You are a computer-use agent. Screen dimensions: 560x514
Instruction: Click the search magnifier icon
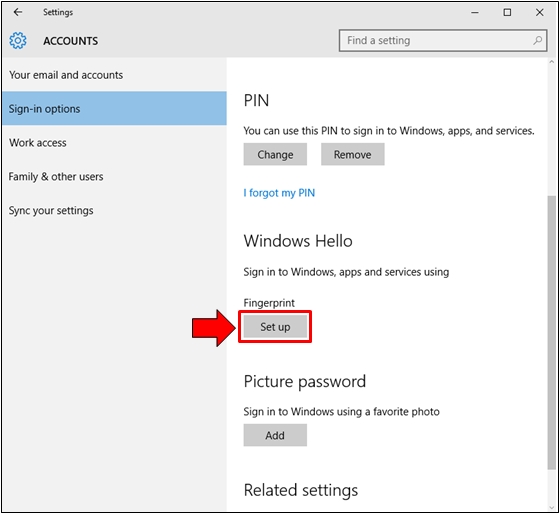click(x=538, y=40)
